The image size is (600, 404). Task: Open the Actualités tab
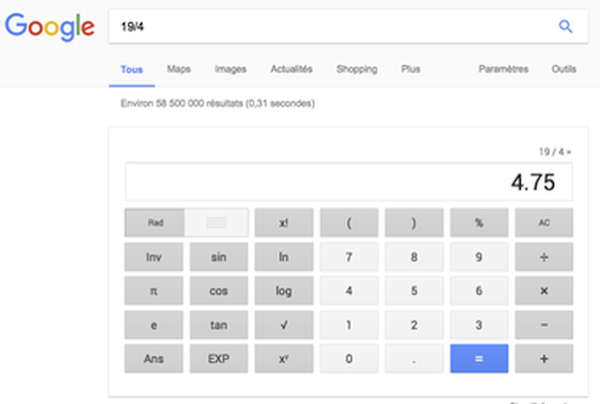coord(291,69)
